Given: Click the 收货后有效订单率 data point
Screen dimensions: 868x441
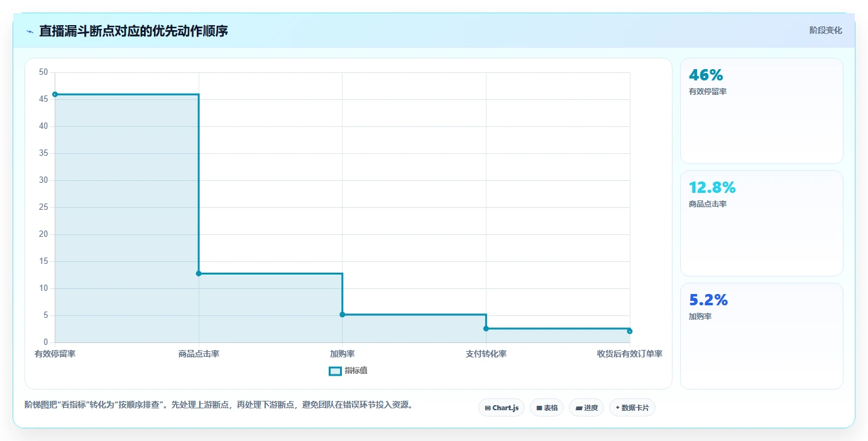Looking at the screenshot, I should pyautogui.click(x=630, y=331).
